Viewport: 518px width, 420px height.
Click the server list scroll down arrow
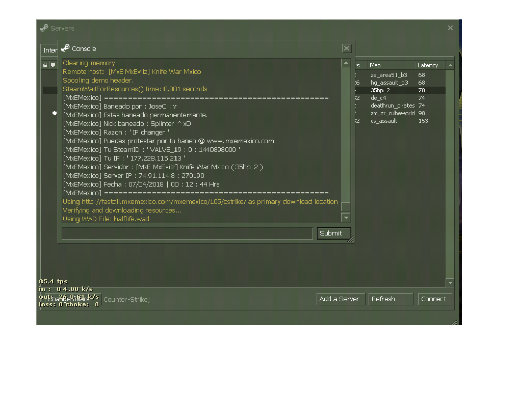(x=450, y=283)
